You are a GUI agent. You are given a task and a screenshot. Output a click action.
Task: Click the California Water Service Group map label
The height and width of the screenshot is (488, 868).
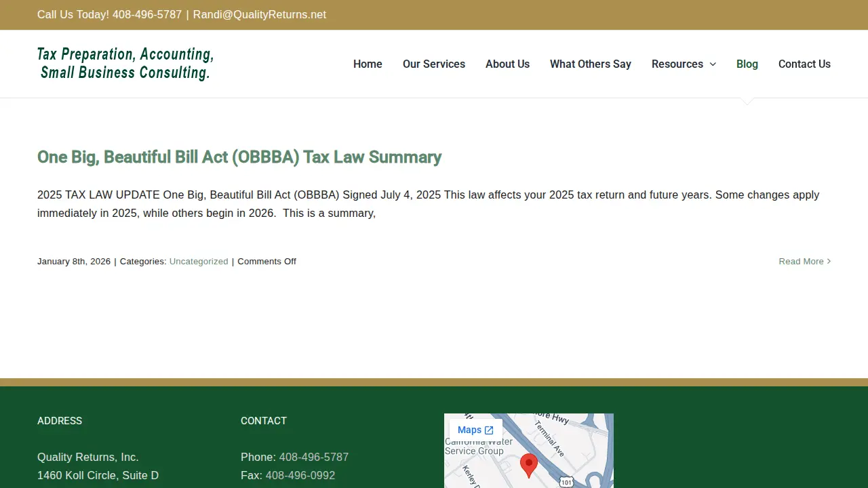(x=479, y=446)
